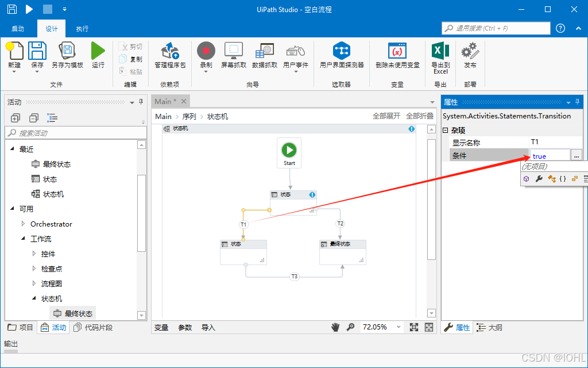
Task: Expand the Orchestrator tree node
Action: click(x=23, y=224)
